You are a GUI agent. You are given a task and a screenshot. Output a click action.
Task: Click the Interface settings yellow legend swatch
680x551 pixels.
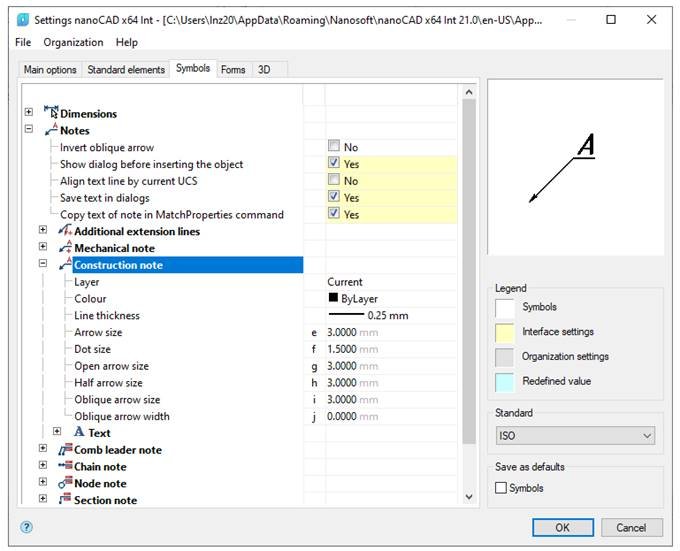click(504, 332)
